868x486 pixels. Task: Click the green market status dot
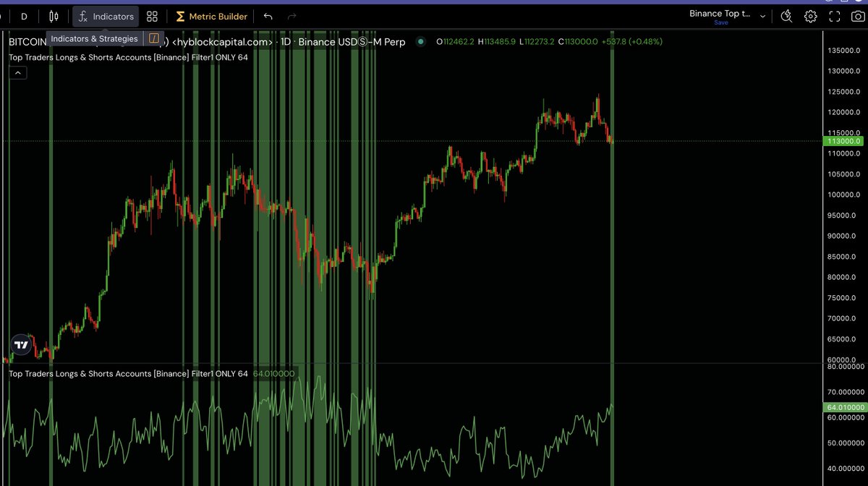(x=422, y=42)
